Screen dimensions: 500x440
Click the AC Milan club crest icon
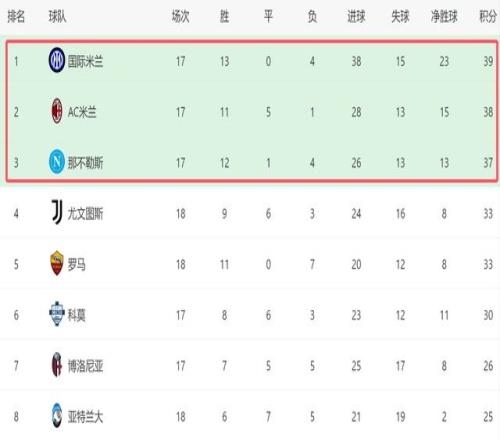click(57, 111)
